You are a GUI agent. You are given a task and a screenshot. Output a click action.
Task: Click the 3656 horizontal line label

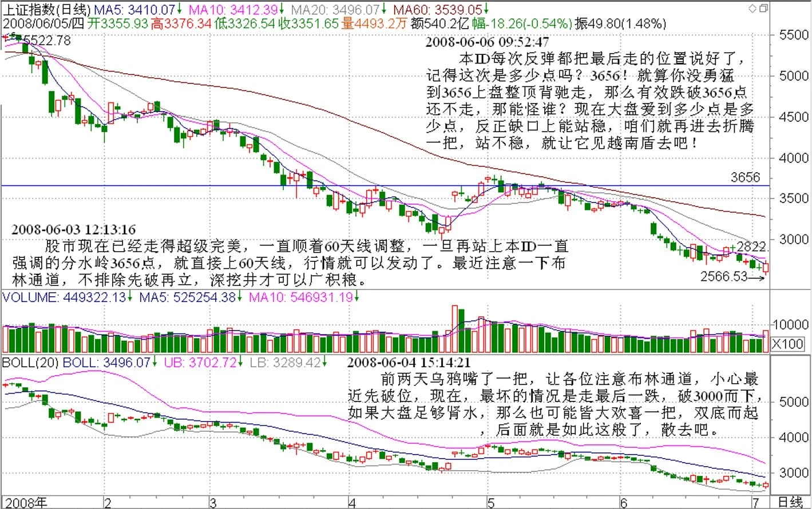744,177
